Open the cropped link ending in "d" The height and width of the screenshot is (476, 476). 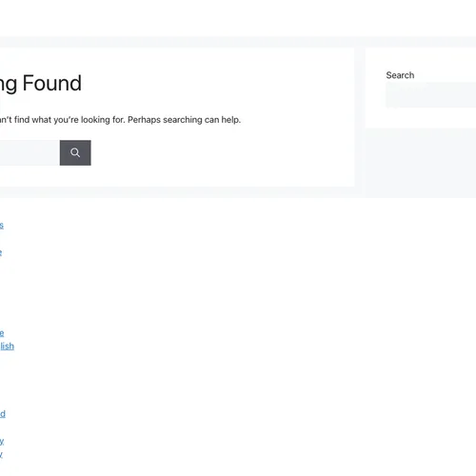coord(3,414)
